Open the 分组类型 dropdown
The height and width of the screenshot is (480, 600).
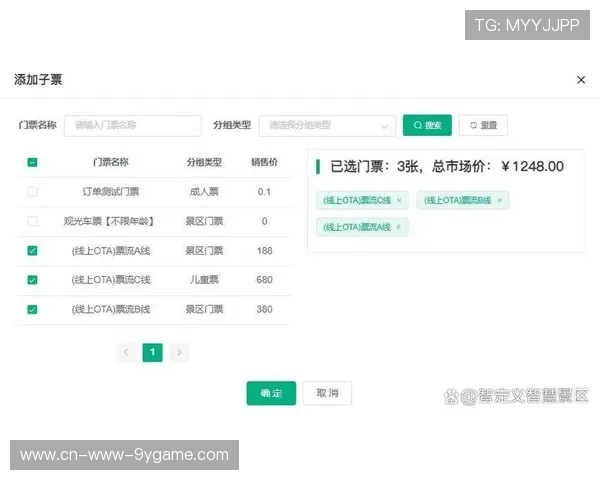pyautogui.click(x=327, y=126)
